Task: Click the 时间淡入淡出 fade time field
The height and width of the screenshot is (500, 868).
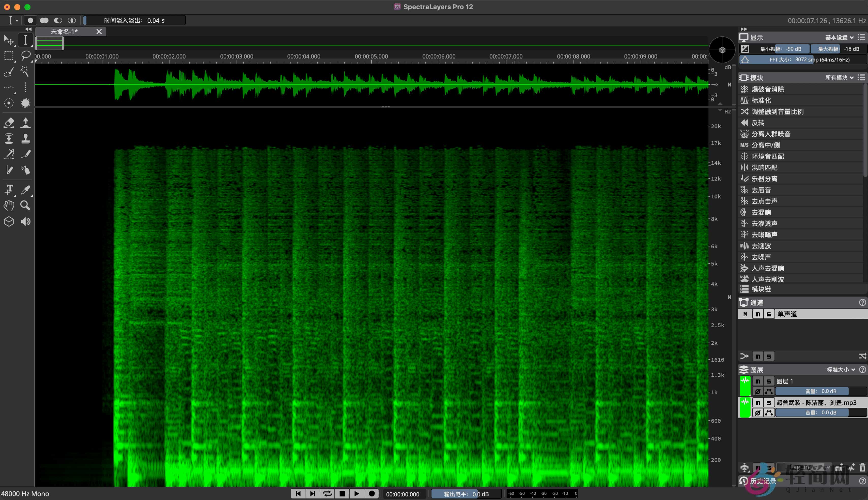Action: (134, 21)
